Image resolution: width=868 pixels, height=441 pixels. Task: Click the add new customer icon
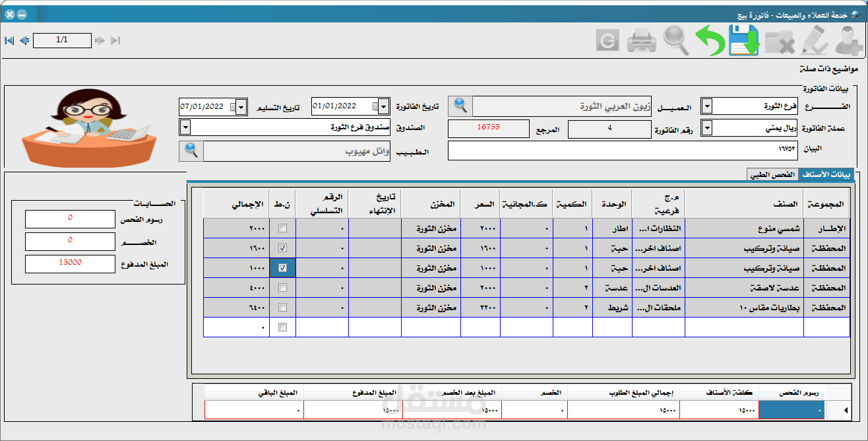[849, 41]
